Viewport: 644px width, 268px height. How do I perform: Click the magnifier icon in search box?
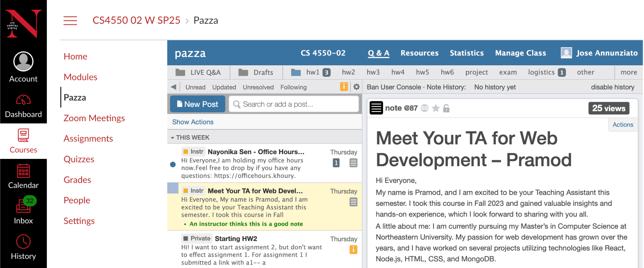237,104
